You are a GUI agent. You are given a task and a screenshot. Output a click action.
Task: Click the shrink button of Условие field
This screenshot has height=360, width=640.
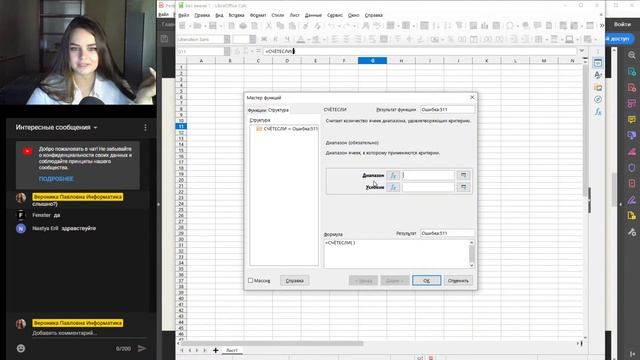[463, 187]
